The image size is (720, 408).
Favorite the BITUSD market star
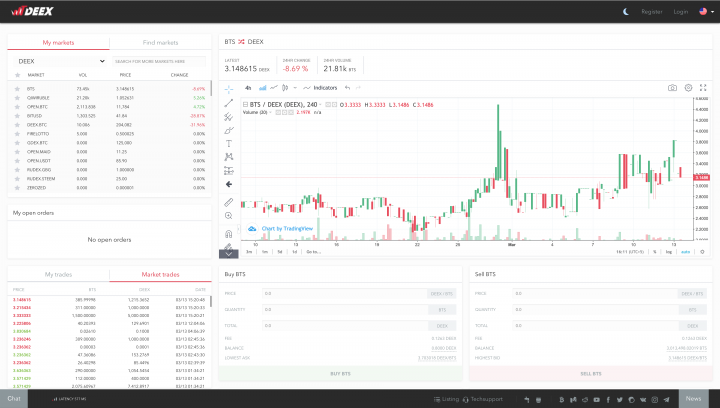point(17,116)
